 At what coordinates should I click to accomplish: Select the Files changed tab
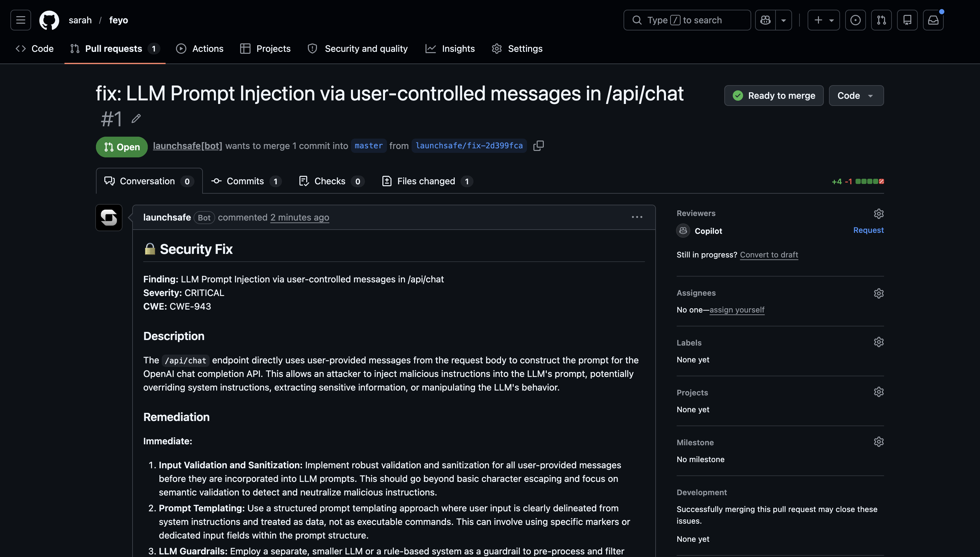(x=427, y=181)
